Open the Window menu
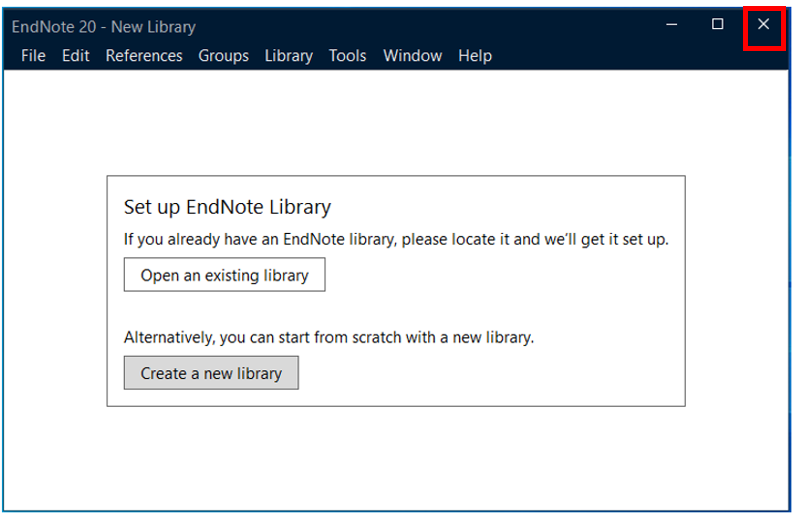 (413, 55)
